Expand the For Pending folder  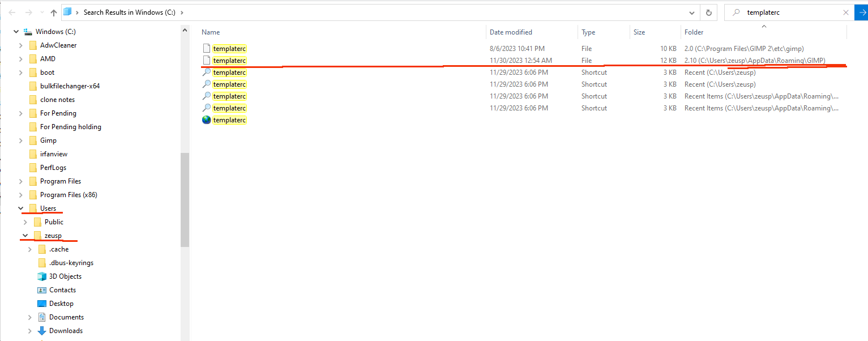click(x=21, y=113)
